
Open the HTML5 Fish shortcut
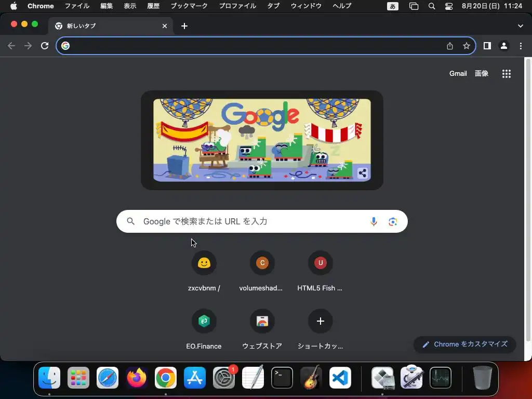point(320,271)
